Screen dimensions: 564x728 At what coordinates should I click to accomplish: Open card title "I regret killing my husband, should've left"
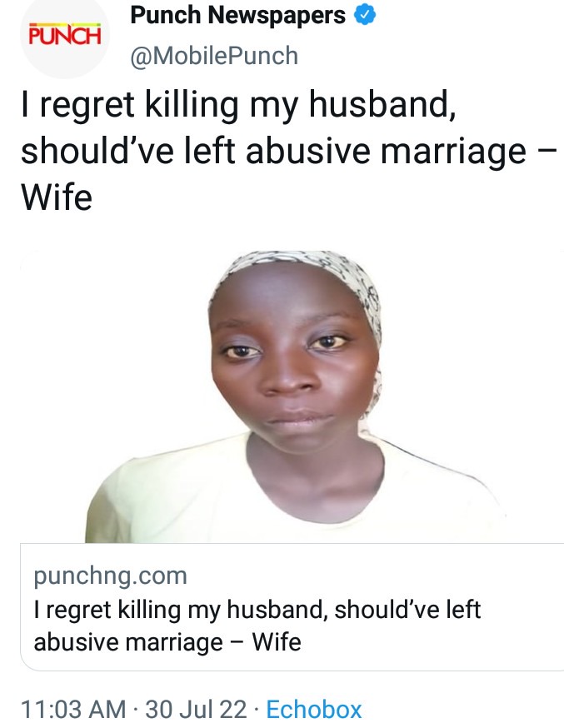(257, 609)
